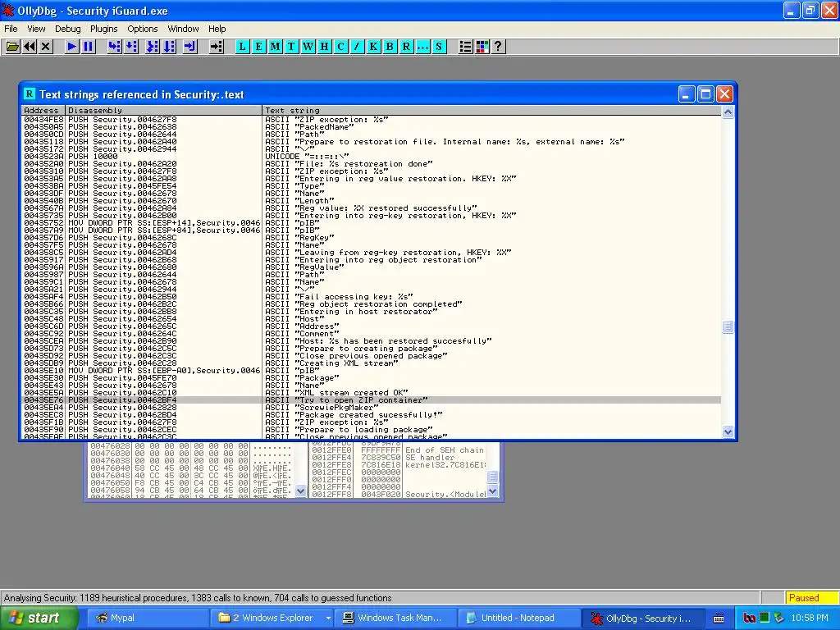Select row "Try to open ZIP container"

[x=372, y=400]
